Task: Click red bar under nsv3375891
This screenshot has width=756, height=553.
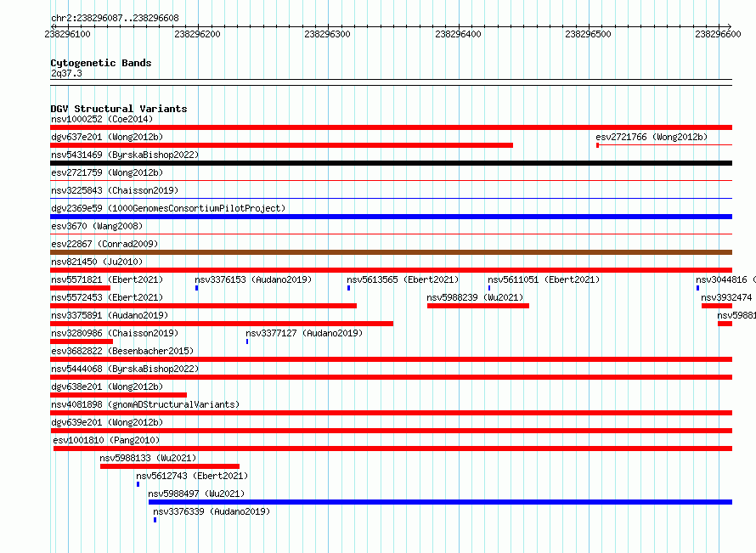Action: [x=222, y=324]
